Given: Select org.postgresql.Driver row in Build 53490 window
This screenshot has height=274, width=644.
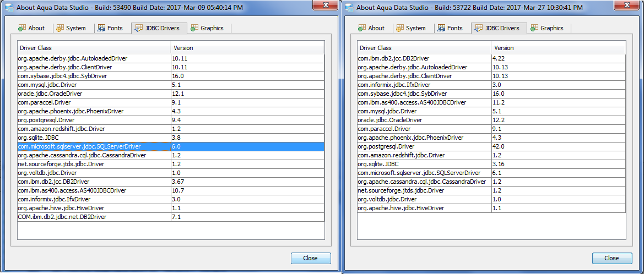Looking at the screenshot, I should 171,120.
